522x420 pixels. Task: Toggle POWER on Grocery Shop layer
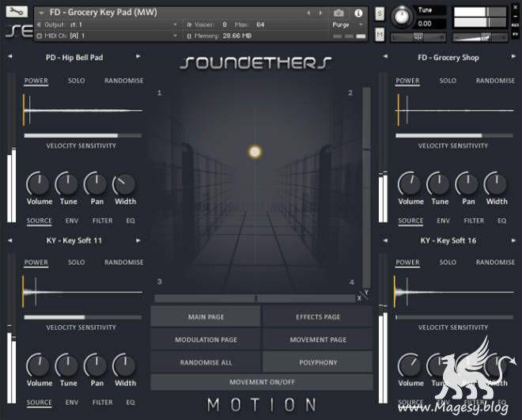point(407,81)
